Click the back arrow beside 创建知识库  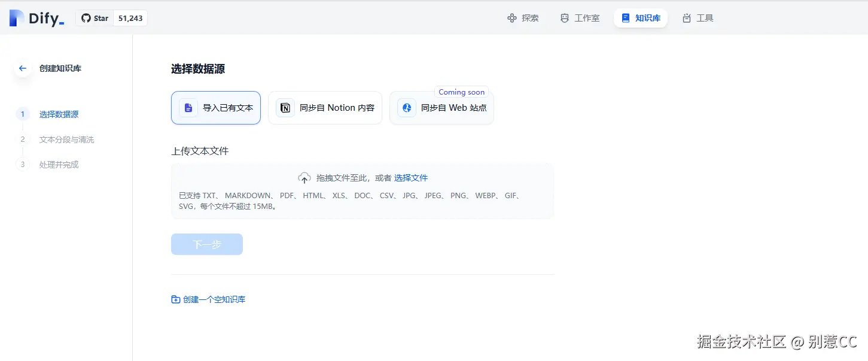[22, 68]
